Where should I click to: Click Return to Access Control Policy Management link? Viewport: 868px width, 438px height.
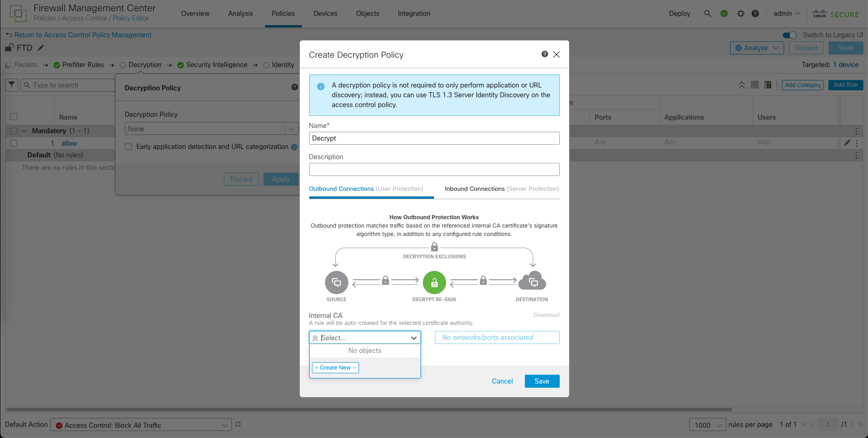point(82,35)
